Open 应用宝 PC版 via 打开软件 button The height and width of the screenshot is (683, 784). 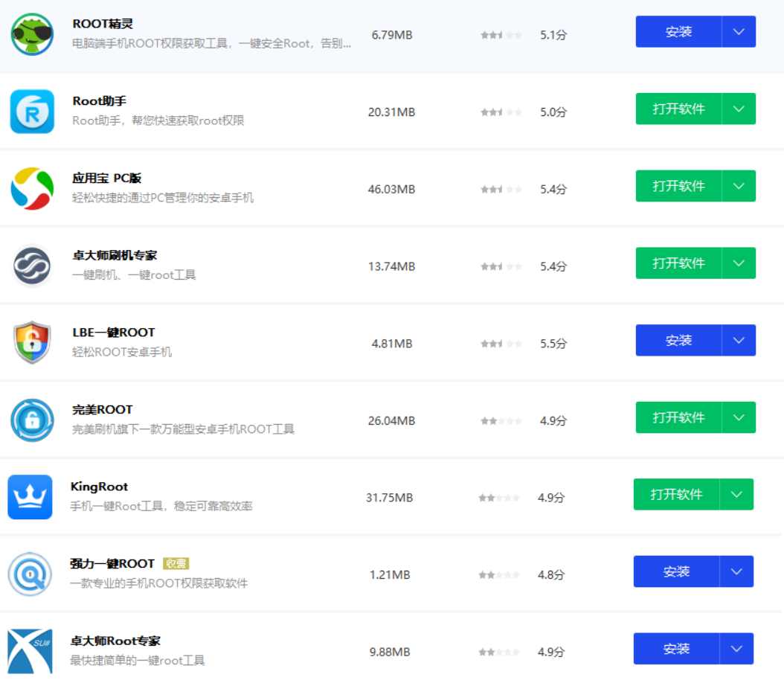[678, 186]
